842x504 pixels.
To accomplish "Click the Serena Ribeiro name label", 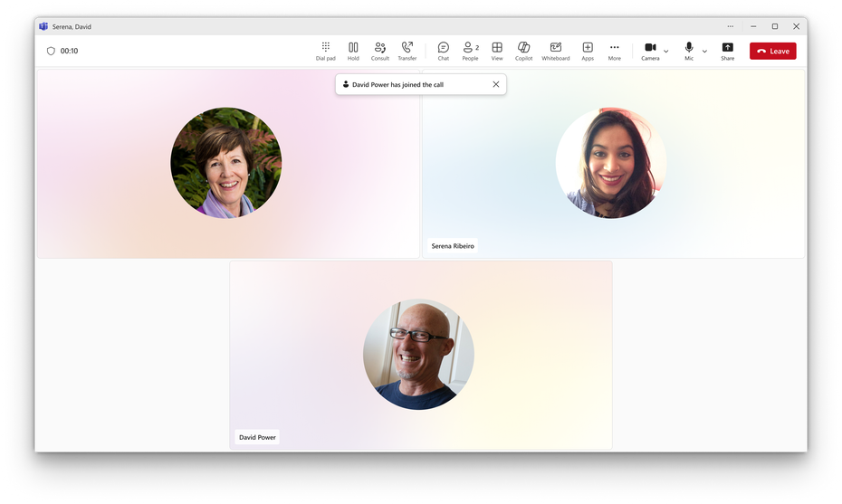I will [453, 246].
